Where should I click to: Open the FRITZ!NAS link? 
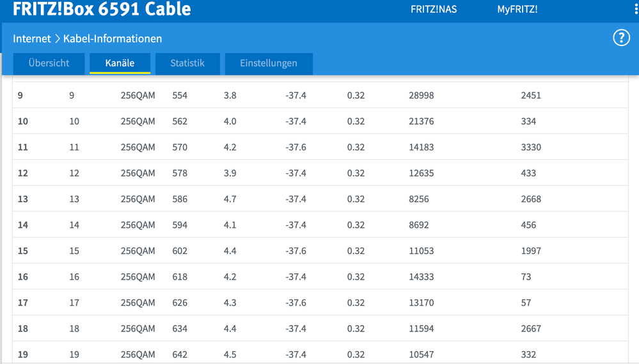(x=434, y=10)
